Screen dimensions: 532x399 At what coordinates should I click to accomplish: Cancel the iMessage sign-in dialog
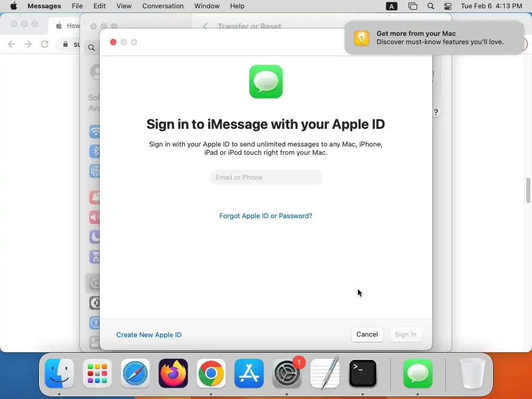click(x=367, y=334)
